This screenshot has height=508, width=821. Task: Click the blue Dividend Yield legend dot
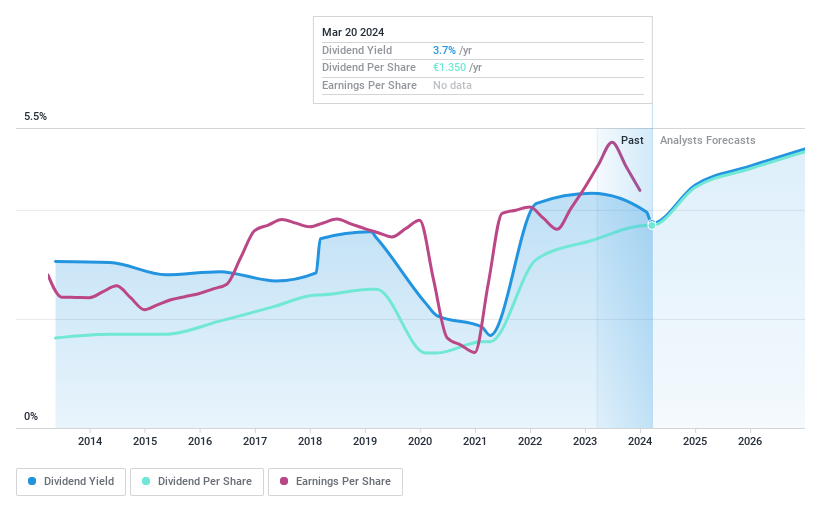(x=32, y=481)
